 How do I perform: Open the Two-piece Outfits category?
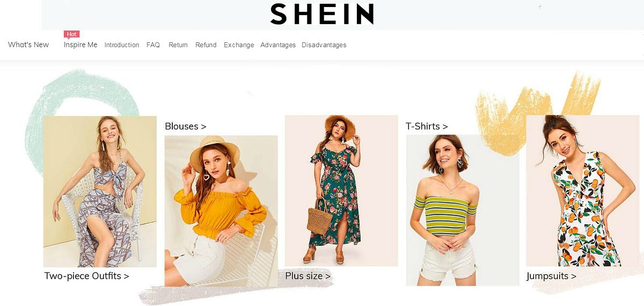pyautogui.click(x=86, y=276)
